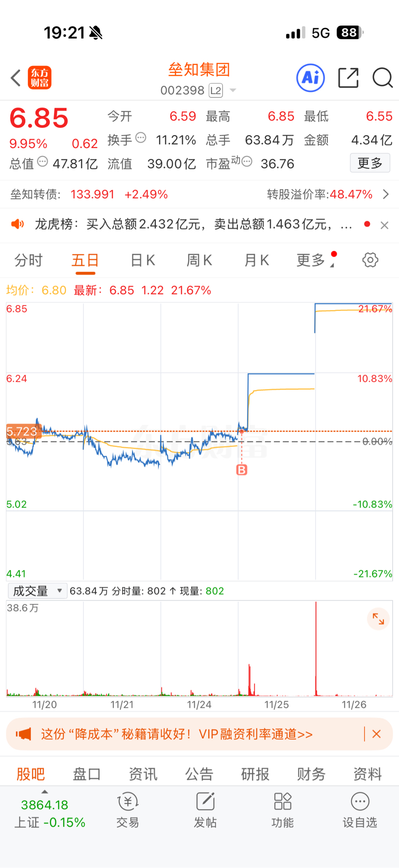This screenshot has width=399, height=868.
Task: Tap the fullscreen expand chart icon
Action: [x=378, y=619]
